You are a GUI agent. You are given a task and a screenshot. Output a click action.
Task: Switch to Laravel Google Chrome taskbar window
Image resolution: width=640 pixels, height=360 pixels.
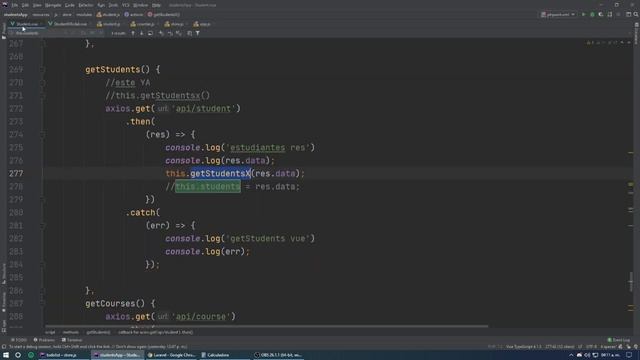[172, 355]
